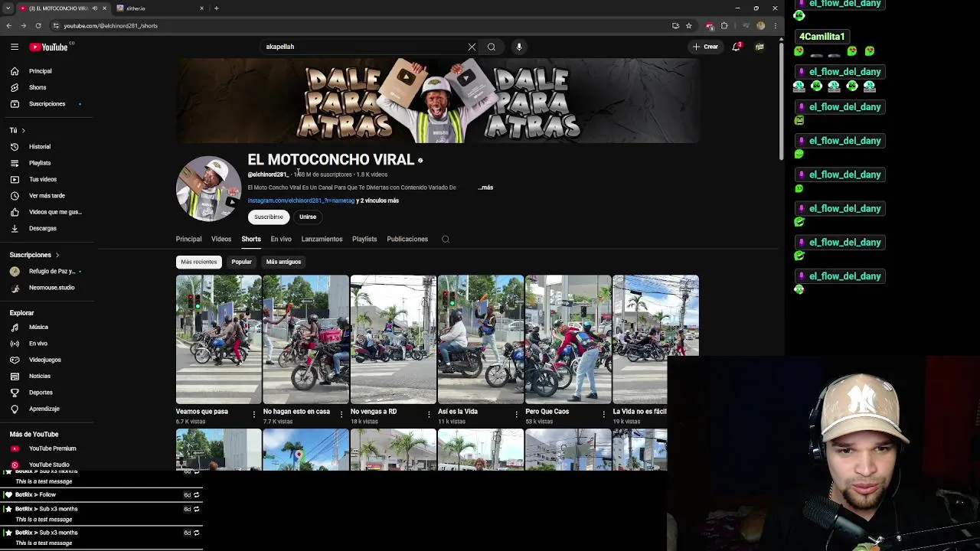Open Pero Que Caos short thumbnail
The image size is (980, 551).
pos(568,339)
